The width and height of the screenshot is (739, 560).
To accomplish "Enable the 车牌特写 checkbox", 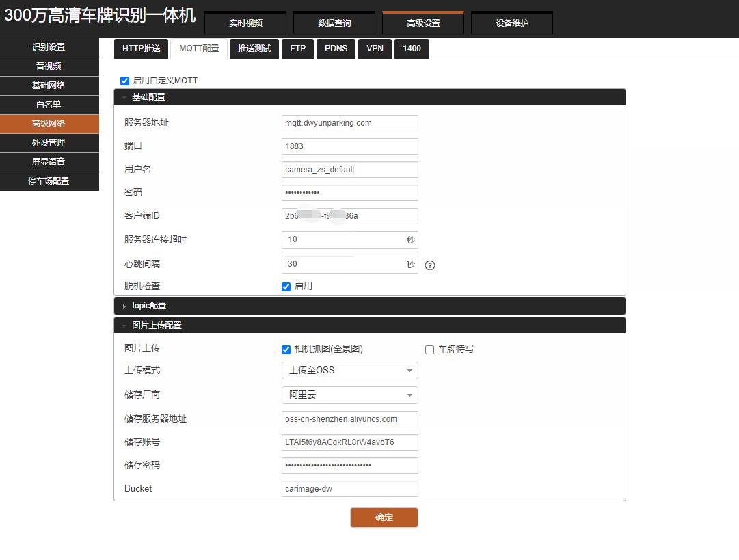I will tap(429, 349).
